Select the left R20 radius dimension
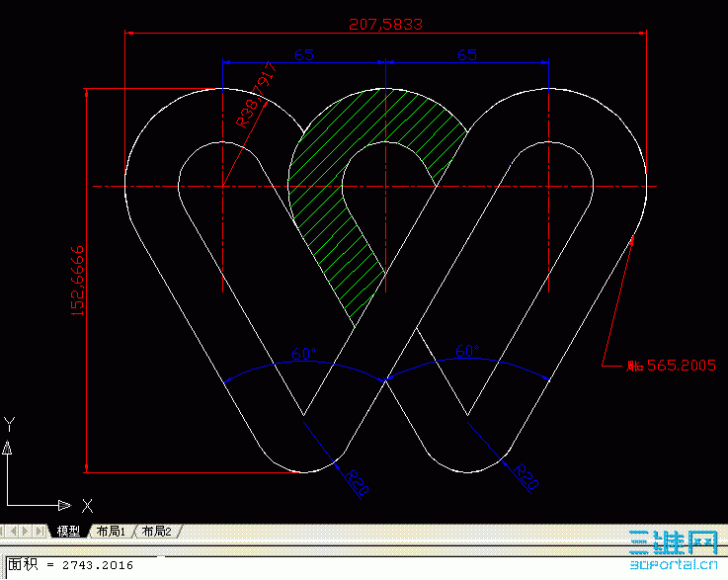Viewport: 728px width, 580px height. pyautogui.click(x=358, y=482)
